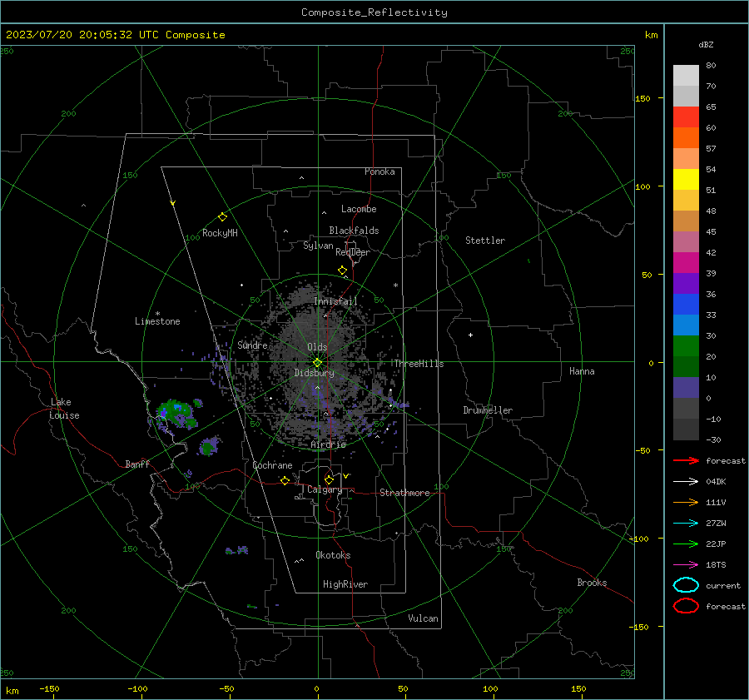Pick the green 22JP arrow symbol

pyautogui.click(x=686, y=544)
